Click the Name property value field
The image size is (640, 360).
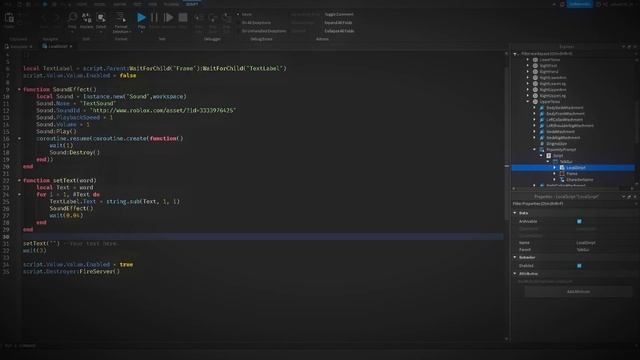pos(605,242)
